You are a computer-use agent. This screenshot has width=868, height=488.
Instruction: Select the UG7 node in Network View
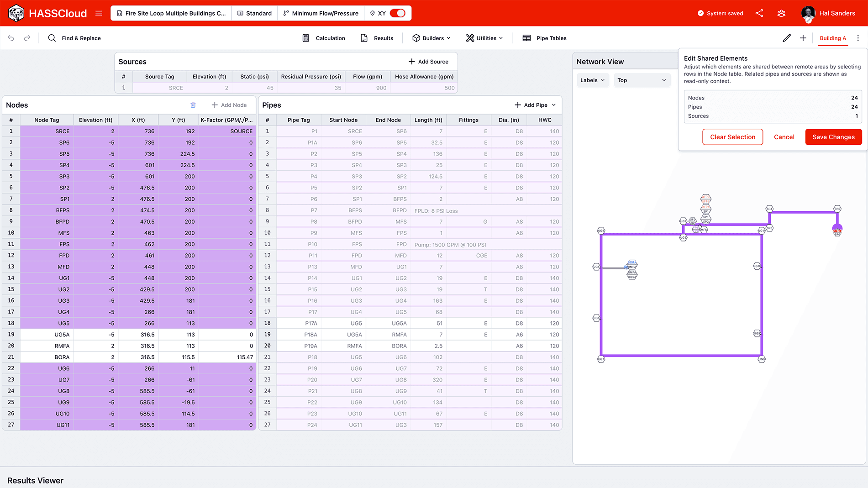(x=601, y=359)
